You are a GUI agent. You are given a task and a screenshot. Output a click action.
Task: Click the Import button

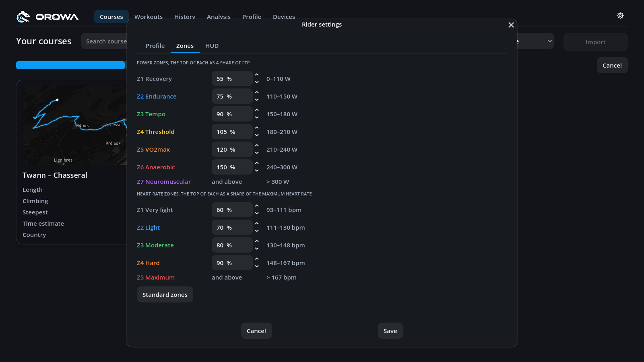(595, 42)
